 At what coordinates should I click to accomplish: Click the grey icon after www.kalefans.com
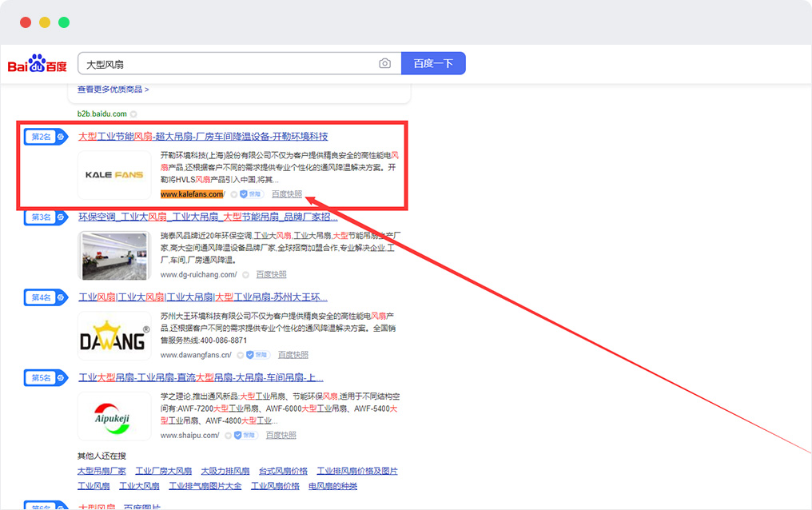[x=234, y=194]
